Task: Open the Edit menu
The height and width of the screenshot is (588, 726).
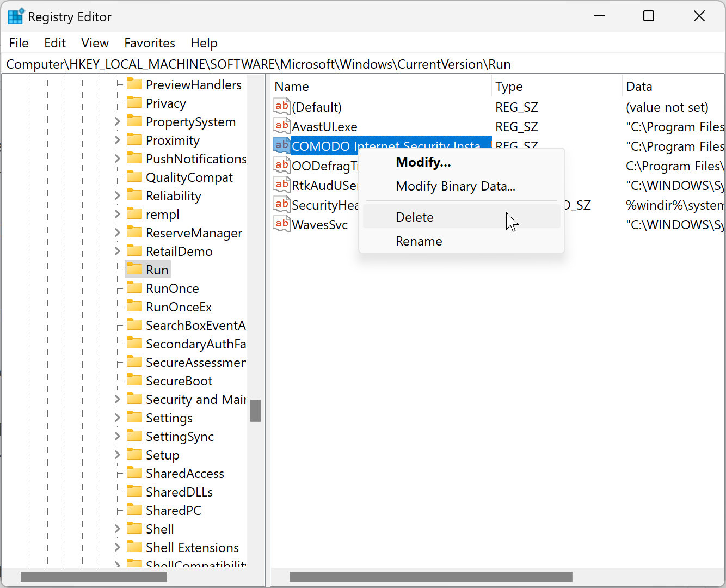Action: 55,43
